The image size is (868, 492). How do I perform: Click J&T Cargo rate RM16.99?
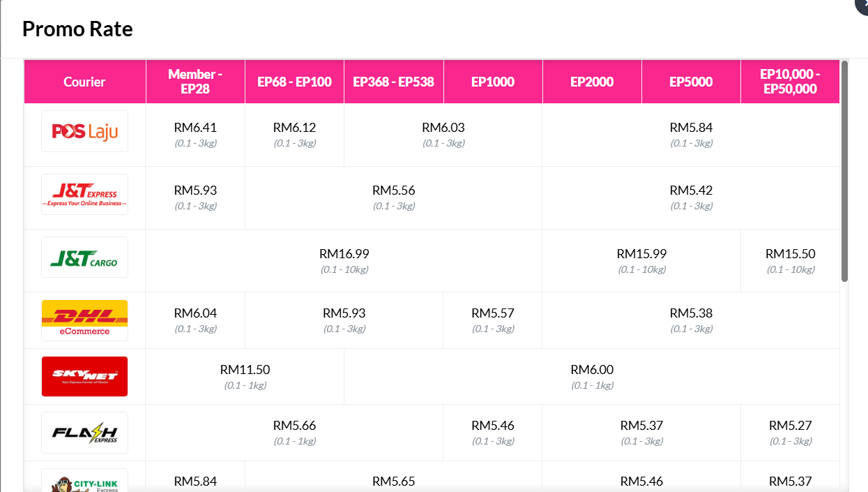pyautogui.click(x=344, y=254)
